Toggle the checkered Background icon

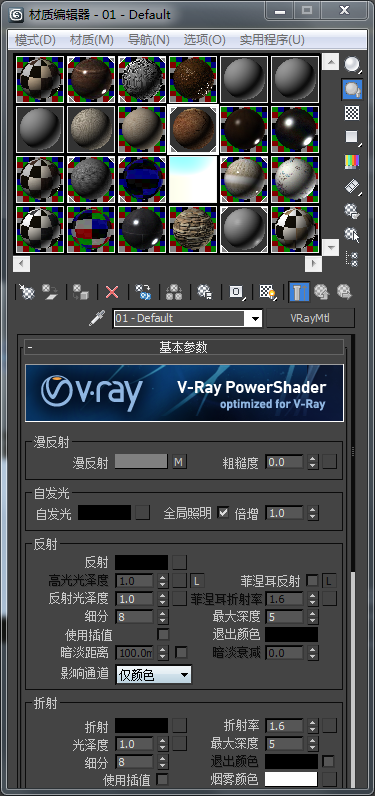[352, 113]
